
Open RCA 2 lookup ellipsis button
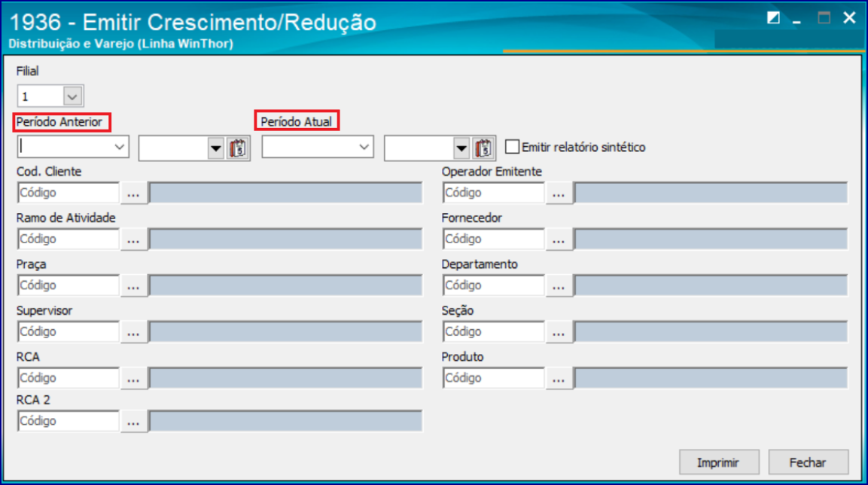(x=133, y=421)
